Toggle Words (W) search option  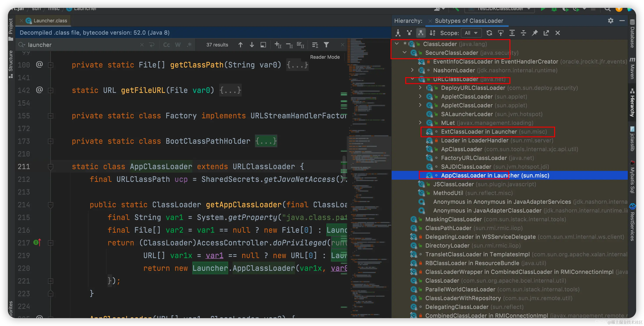click(178, 45)
